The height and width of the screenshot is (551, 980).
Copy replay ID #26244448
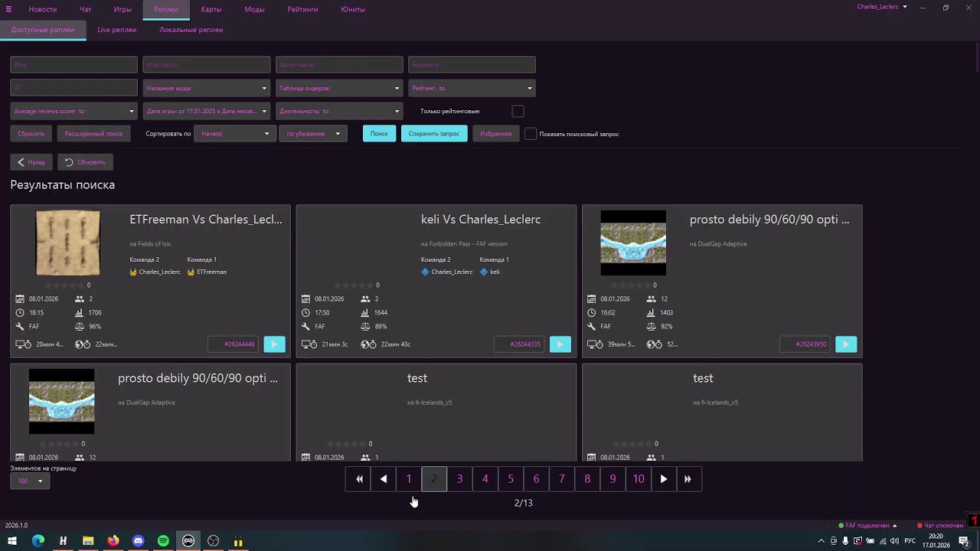click(234, 344)
